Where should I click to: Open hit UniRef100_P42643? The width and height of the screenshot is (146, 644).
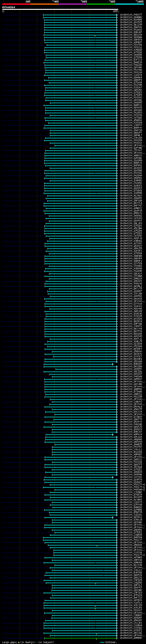point(131,30)
